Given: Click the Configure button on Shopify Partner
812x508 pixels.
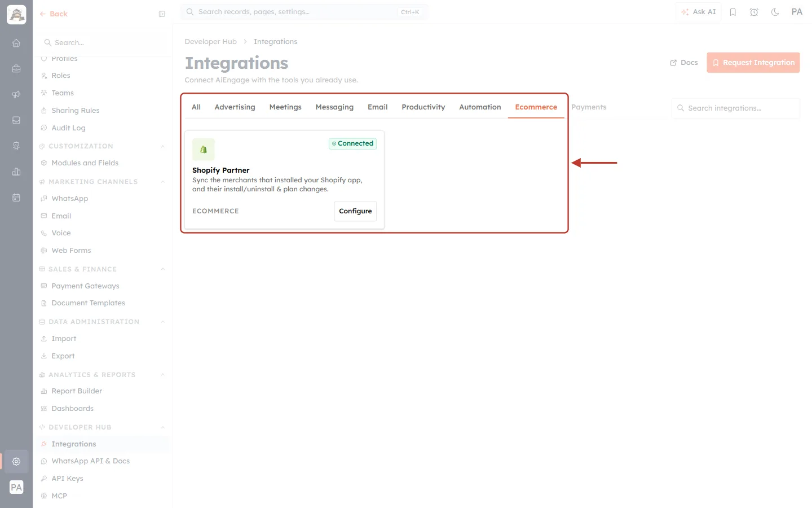Looking at the screenshot, I should click(x=355, y=211).
